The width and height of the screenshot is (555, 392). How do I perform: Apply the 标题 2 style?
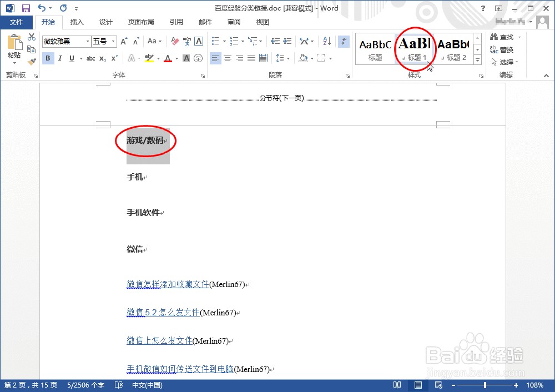(x=454, y=49)
